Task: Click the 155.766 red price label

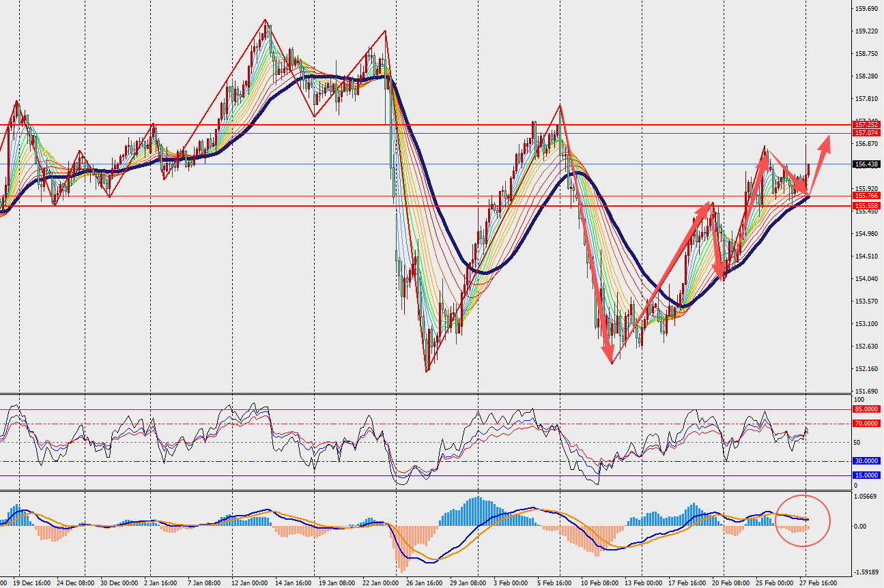Action: click(x=867, y=196)
